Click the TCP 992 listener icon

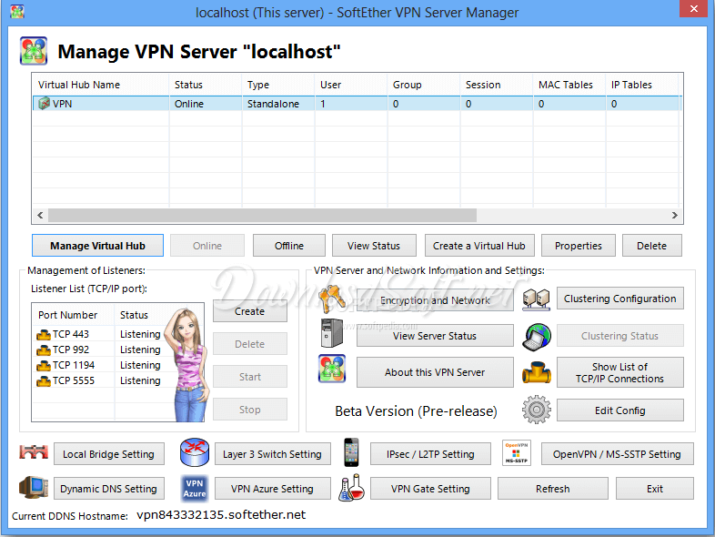(x=43, y=351)
